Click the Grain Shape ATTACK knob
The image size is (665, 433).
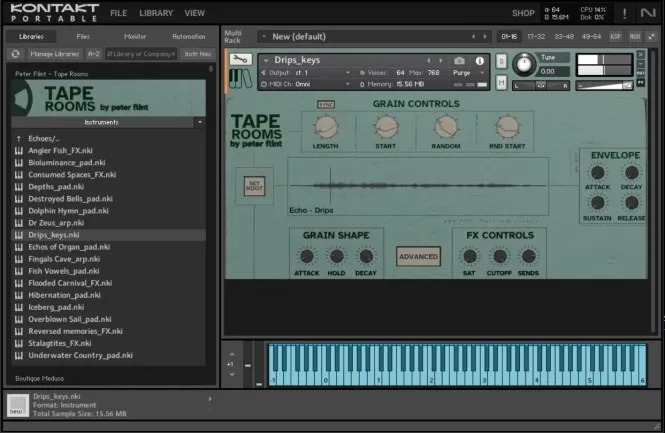pos(307,256)
